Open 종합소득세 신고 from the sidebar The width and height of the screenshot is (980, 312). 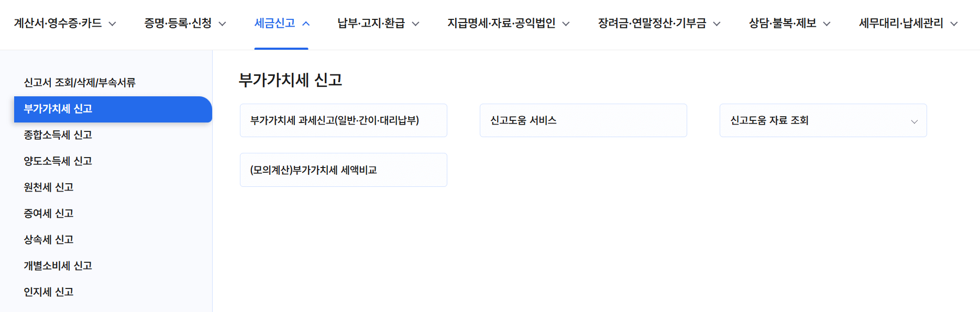(58, 135)
